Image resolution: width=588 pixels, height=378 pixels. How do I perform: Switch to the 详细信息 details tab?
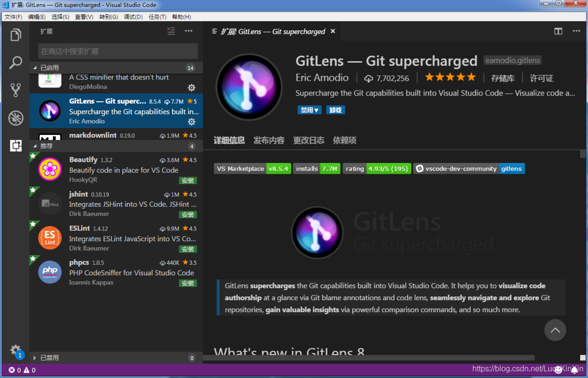pos(229,140)
